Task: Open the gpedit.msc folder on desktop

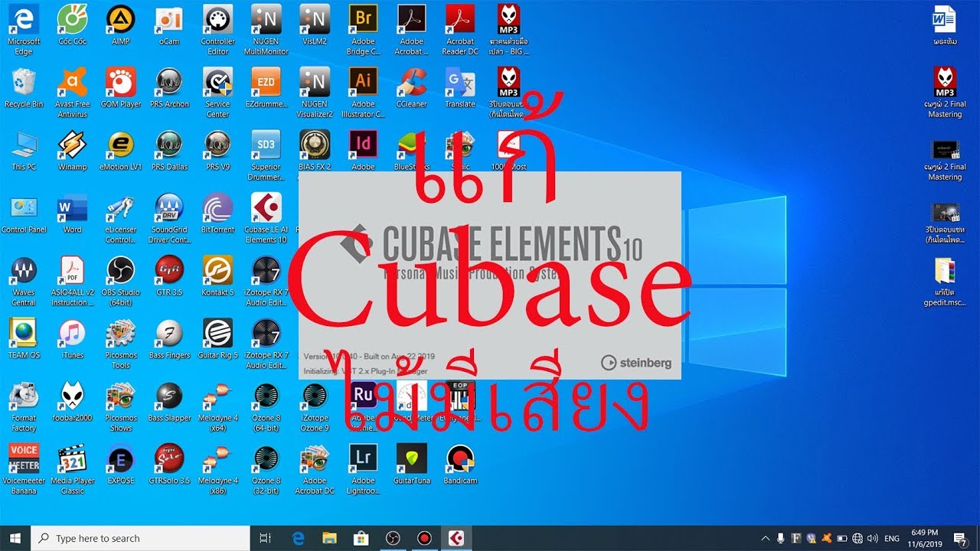Action: (x=945, y=280)
